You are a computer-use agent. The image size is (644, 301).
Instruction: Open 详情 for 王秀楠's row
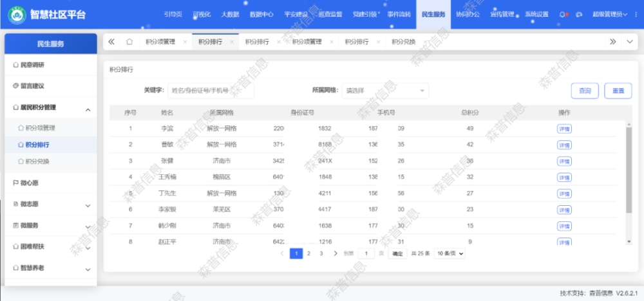pyautogui.click(x=564, y=178)
